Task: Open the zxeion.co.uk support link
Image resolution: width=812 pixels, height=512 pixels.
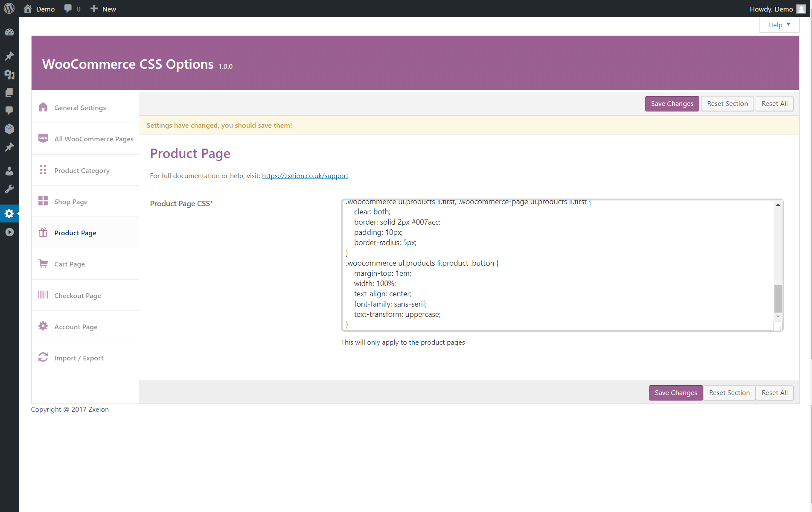Action: pyautogui.click(x=305, y=176)
